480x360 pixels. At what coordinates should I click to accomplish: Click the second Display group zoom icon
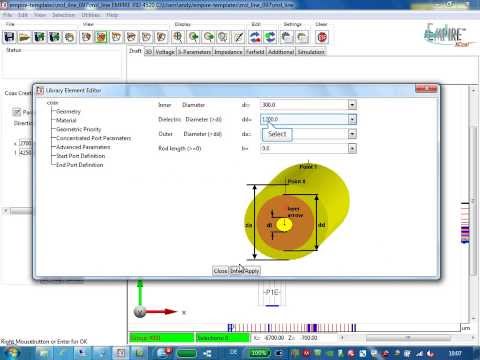click(x=193, y=37)
